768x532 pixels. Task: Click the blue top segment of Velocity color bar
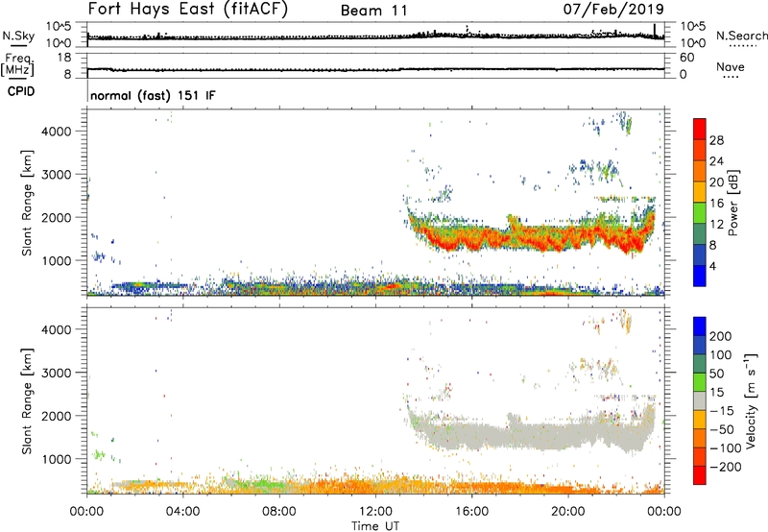(x=700, y=326)
